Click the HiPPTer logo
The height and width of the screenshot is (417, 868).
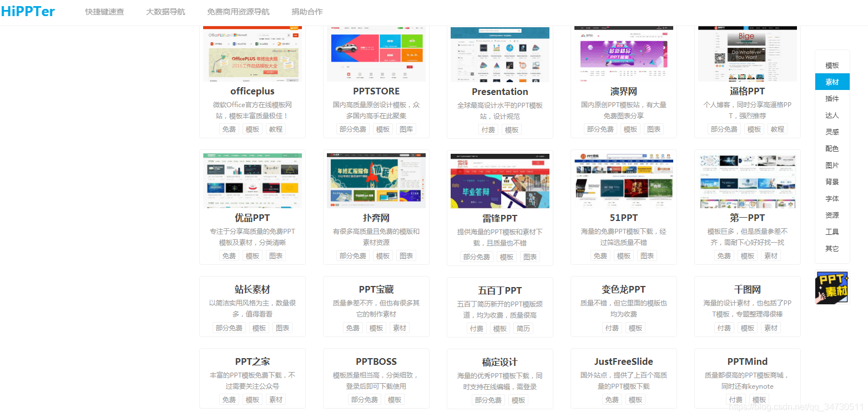(28, 11)
